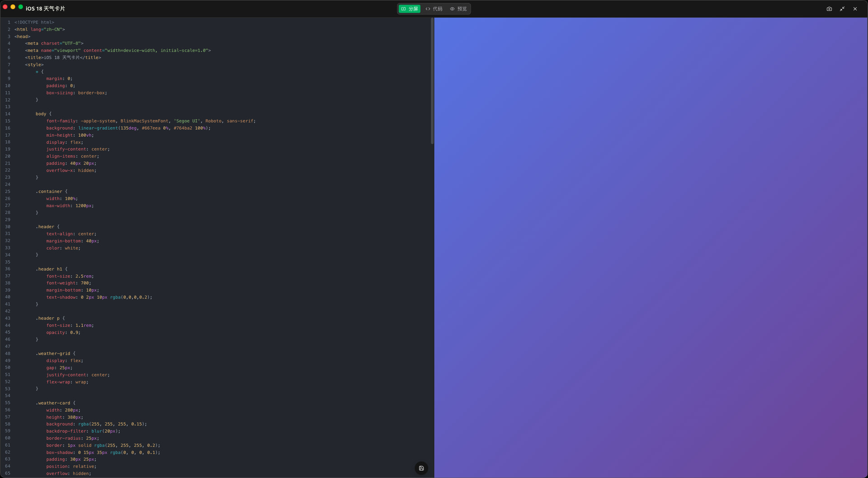Viewport: 868px width, 478px height.
Task: Click the '.header h1 {' selector line
Action: [x=52, y=269]
